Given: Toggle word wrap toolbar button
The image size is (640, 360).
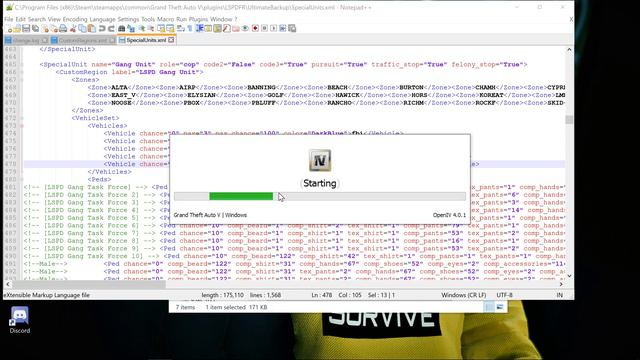Looking at the screenshot, I should pos(180,29).
